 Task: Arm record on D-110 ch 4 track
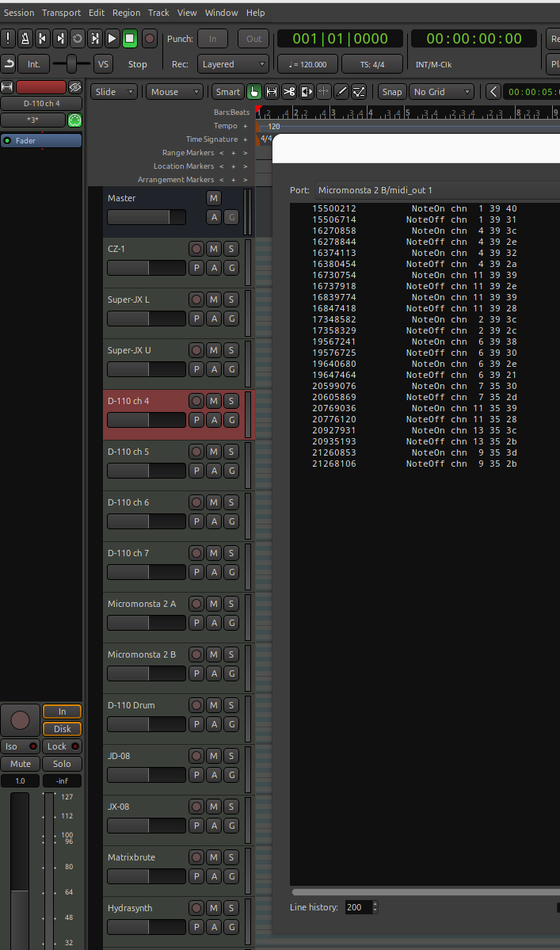(x=196, y=401)
